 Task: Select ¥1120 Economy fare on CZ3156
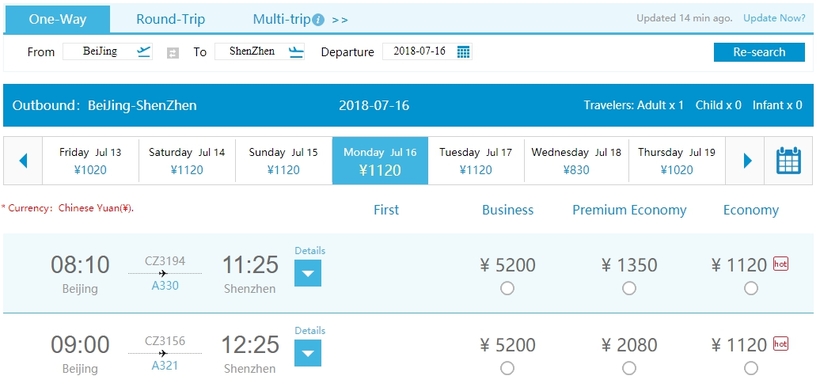(x=751, y=368)
